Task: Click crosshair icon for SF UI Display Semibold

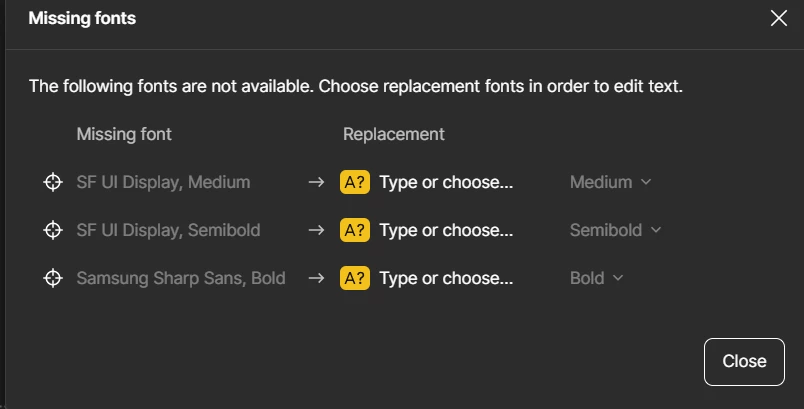Action: point(53,230)
